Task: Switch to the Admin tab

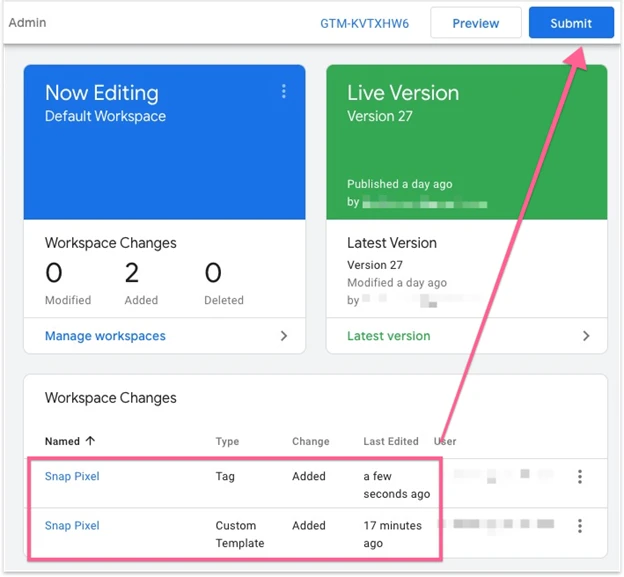Action: pos(27,22)
